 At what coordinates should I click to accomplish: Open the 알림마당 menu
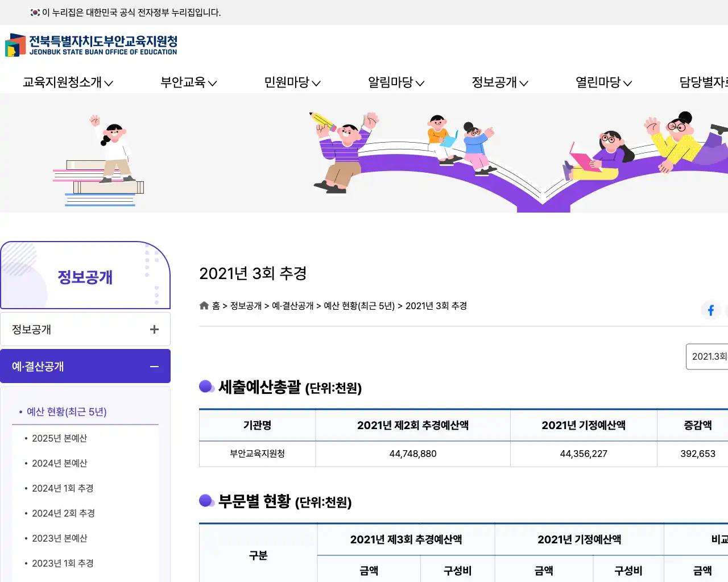pyautogui.click(x=396, y=82)
